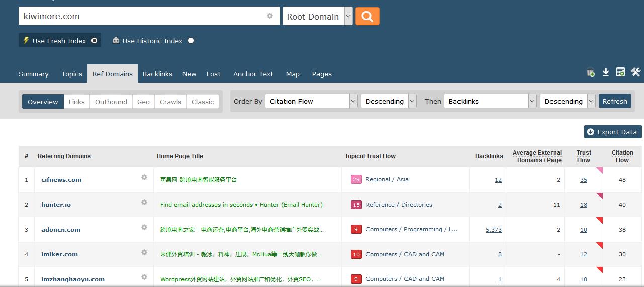
Task: Click the orange magnifier search button
Action: (367, 16)
